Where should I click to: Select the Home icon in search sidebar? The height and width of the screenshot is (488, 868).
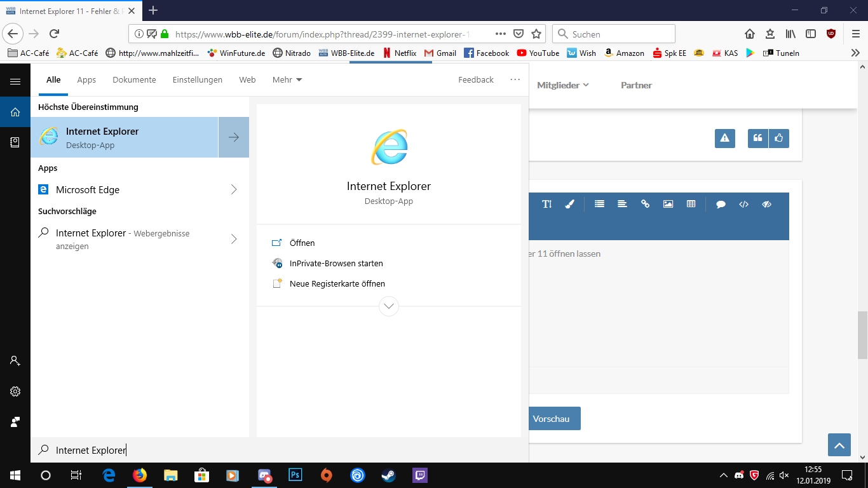pos(15,112)
